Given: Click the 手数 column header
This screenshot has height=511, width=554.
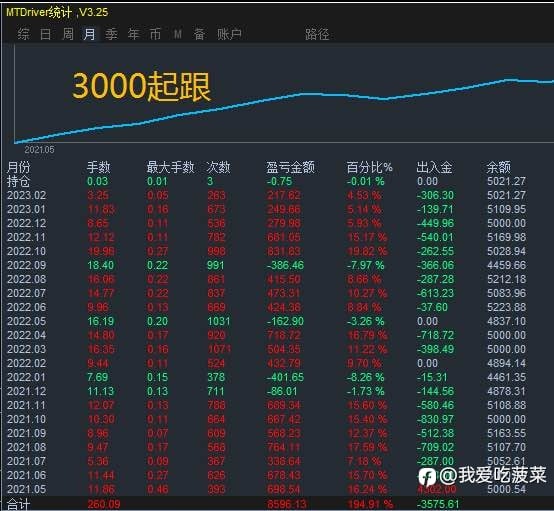Looking at the screenshot, I should (99, 167).
